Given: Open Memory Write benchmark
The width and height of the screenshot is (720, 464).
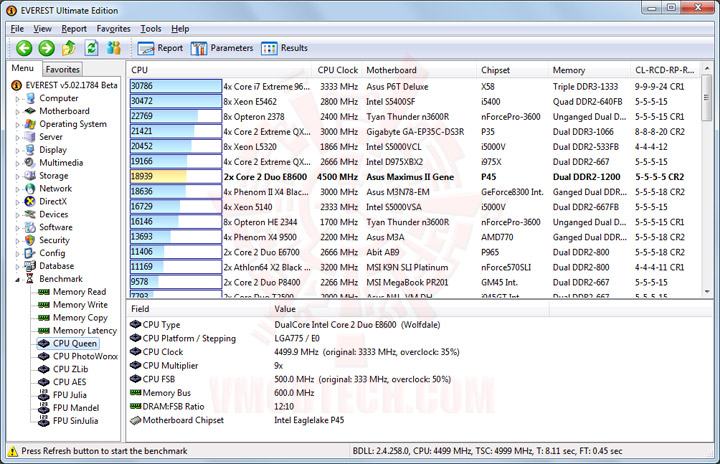Looking at the screenshot, I should 73,305.
